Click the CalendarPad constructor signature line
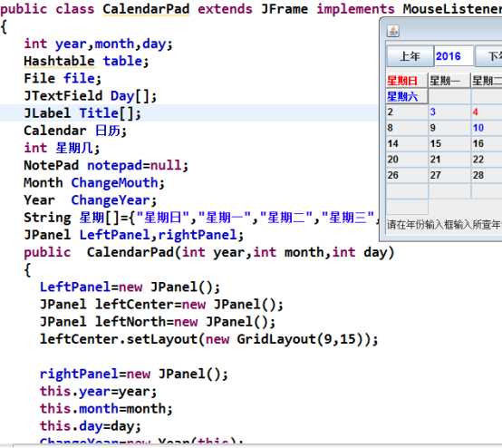The image size is (502, 448). tap(209, 252)
